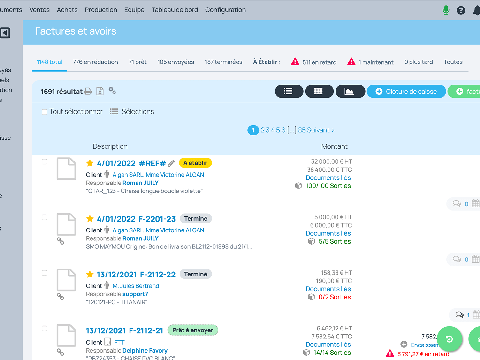Viewport: 480px width, 360px height.
Task: Check the 'Tout sélectionner' checkbox
Action: (x=44, y=111)
